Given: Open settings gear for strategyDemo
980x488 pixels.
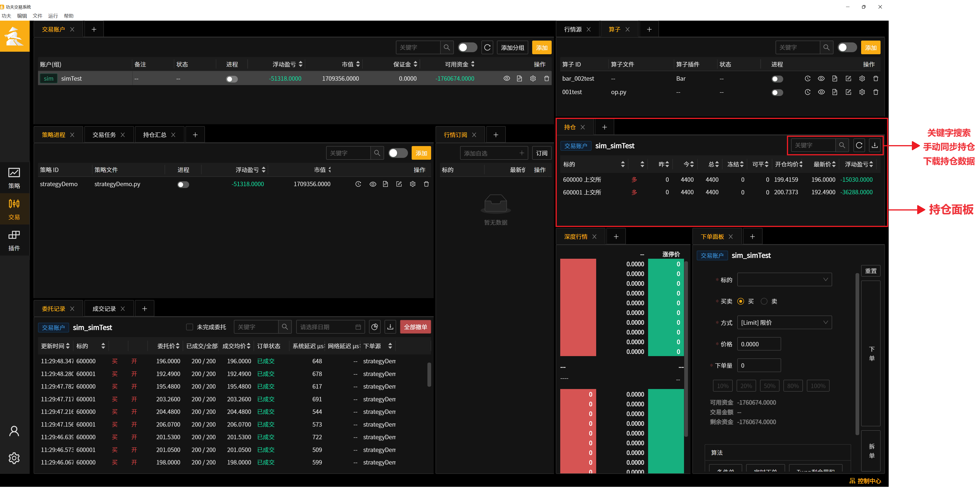Looking at the screenshot, I should [x=413, y=185].
